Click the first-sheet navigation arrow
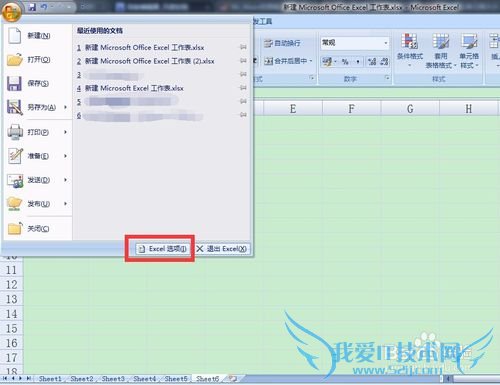Screen dimensions: 500x385 point(5,379)
